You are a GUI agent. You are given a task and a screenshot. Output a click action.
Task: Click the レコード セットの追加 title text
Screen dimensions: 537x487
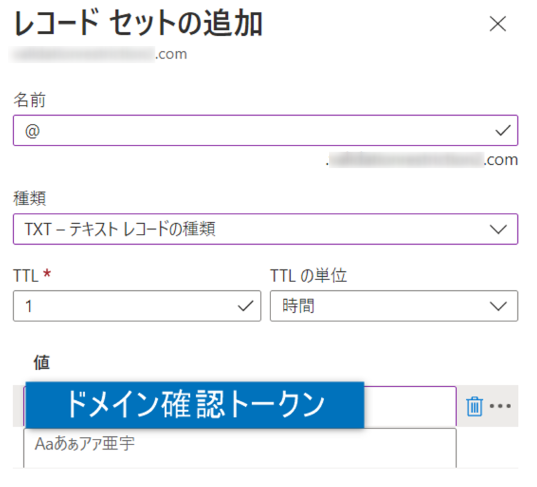point(138,23)
